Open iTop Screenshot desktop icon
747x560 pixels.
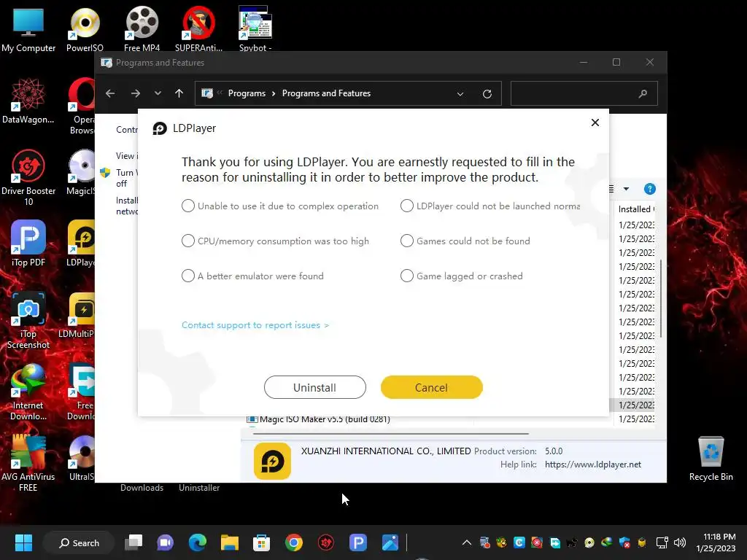(28, 321)
